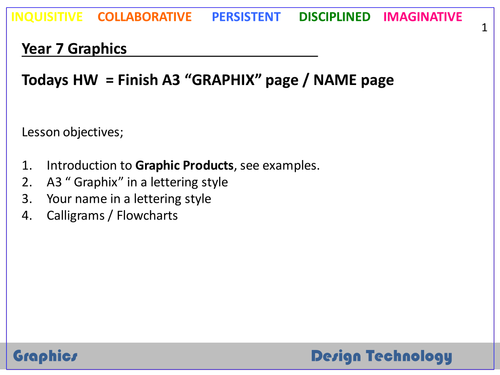Viewport: 500px width, 375px height.
Task: Click the blue word PERSISTENT
Action: pos(246,17)
